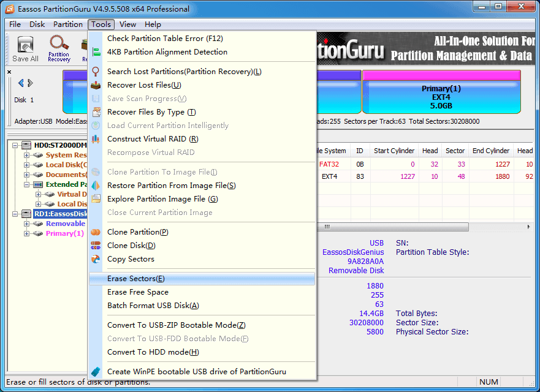The height and width of the screenshot is (392, 540).
Task: Click the Partition Recovery toolbar icon
Action: click(x=59, y=49)
